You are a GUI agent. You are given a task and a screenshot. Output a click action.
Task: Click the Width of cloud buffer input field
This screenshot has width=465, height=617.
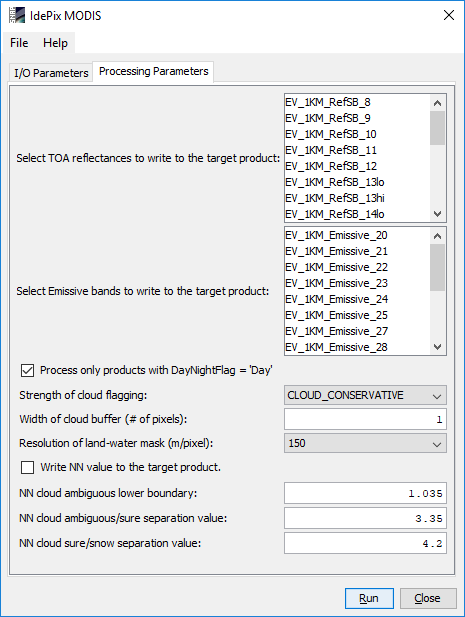pyautogui.click(x=365, y=419)
